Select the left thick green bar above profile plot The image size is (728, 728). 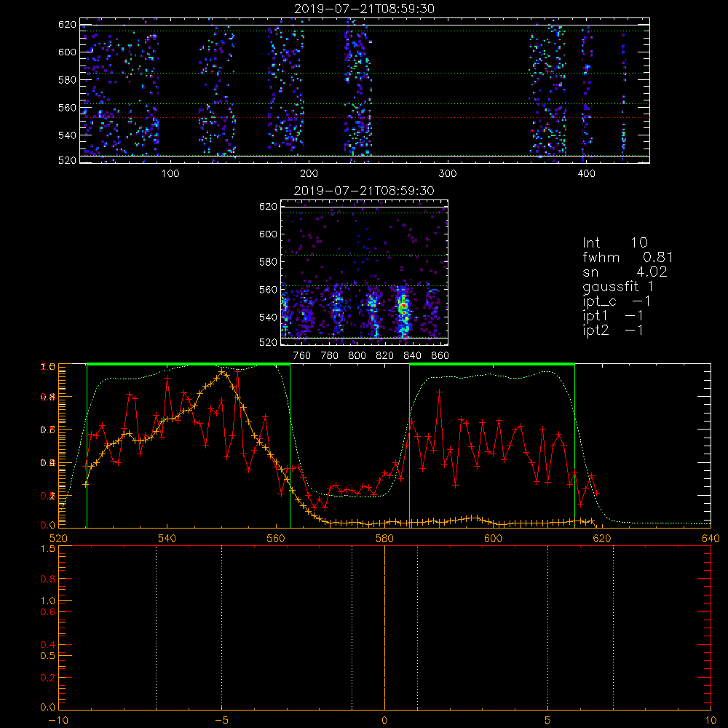click(189, 365)
